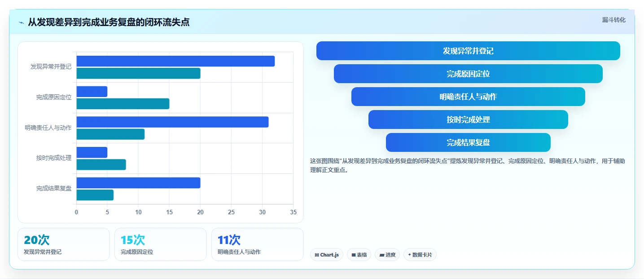The height and width of the screenshot is (279, 644).
Task: Click the 数据卡片 chip
Action: click(420, 255)
